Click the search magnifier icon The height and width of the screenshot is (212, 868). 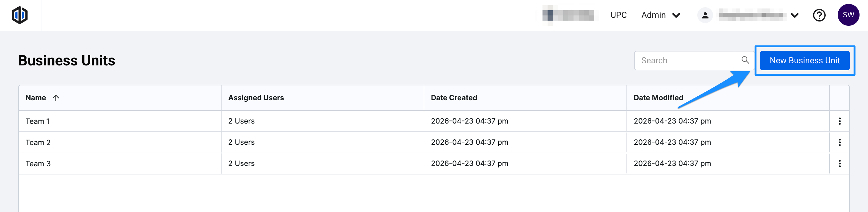745,60
